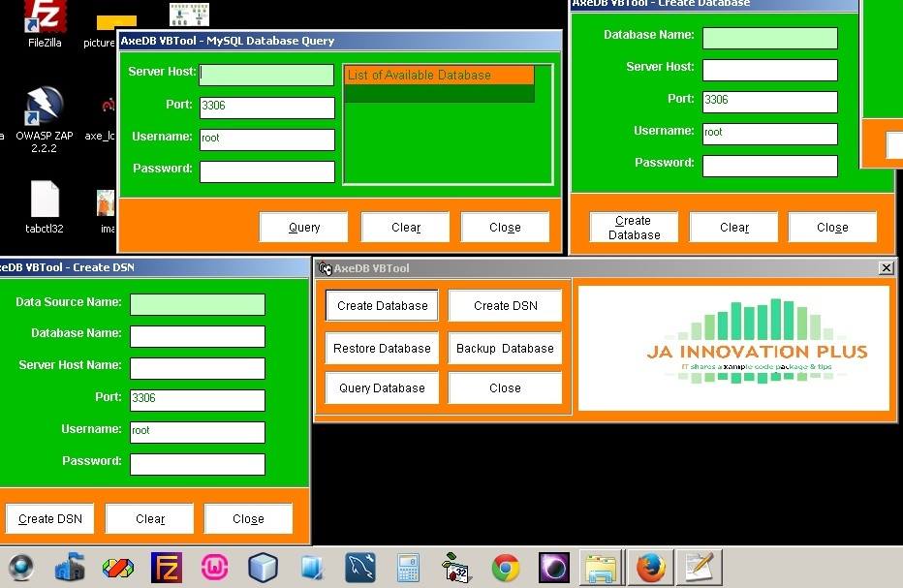903x588 pixels.
Task: Click the Restore Database button
Action: (x=382, y=348)
